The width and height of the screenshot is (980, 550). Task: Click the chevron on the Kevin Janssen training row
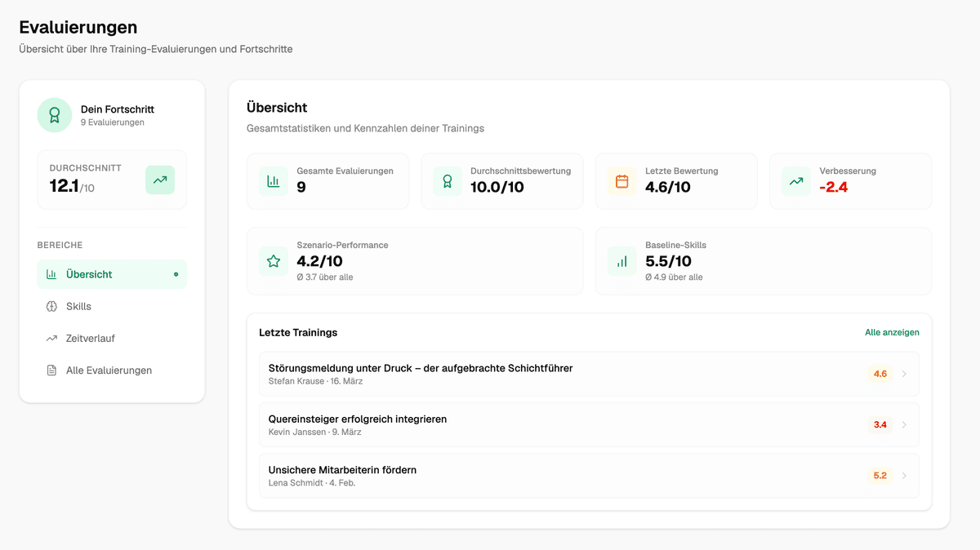coord(905,424)
